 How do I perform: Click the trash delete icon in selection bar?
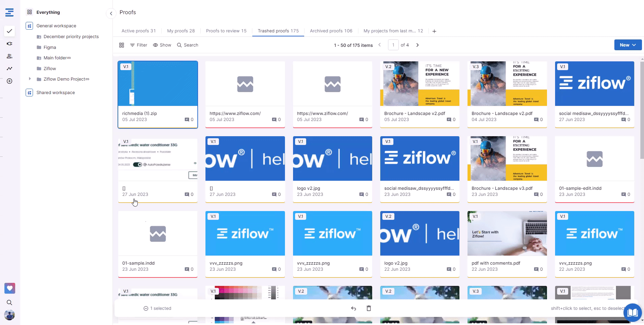[368, 308]
